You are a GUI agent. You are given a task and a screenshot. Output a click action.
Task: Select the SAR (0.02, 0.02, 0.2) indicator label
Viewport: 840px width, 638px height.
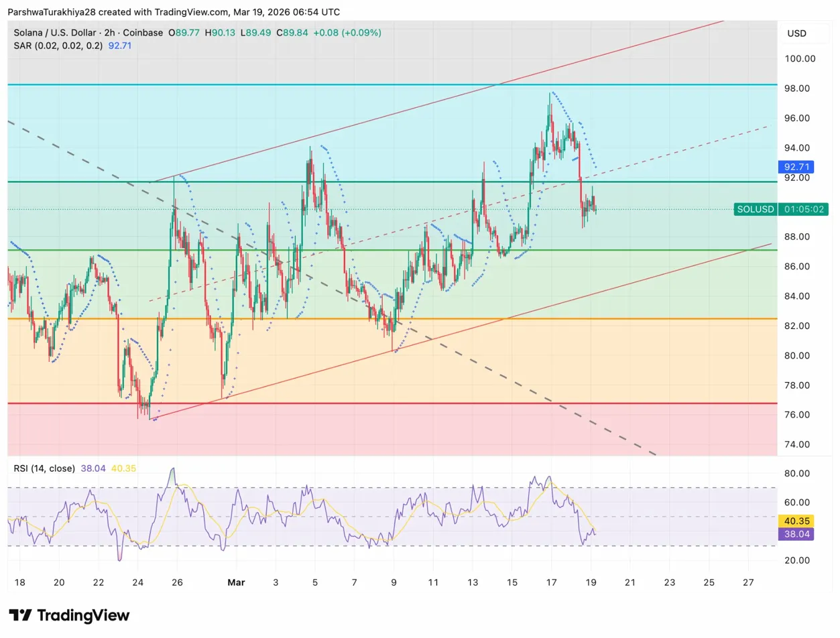click(58, 45)
